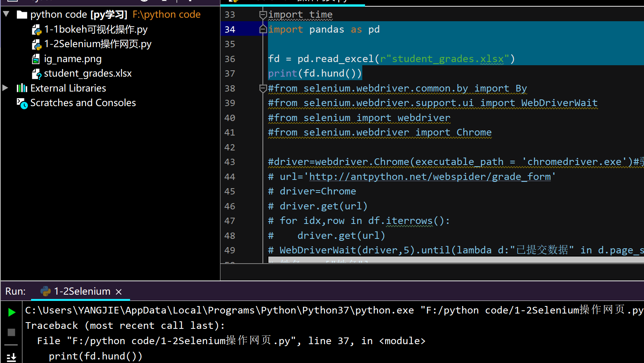Collapse the python code root folder arrow
Viewport: 644px width, 363px height.
coord(6,14)
